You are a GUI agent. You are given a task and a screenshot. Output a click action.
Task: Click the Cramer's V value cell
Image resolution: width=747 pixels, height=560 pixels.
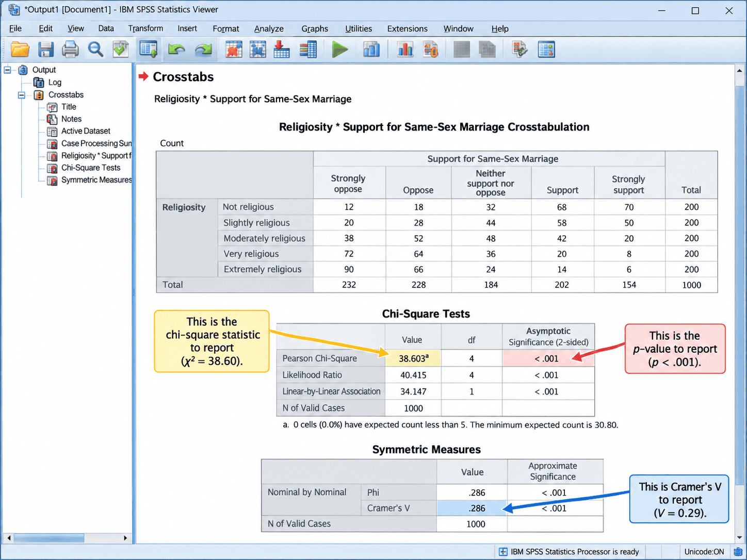pyautogui.click(x=472, y=508)
